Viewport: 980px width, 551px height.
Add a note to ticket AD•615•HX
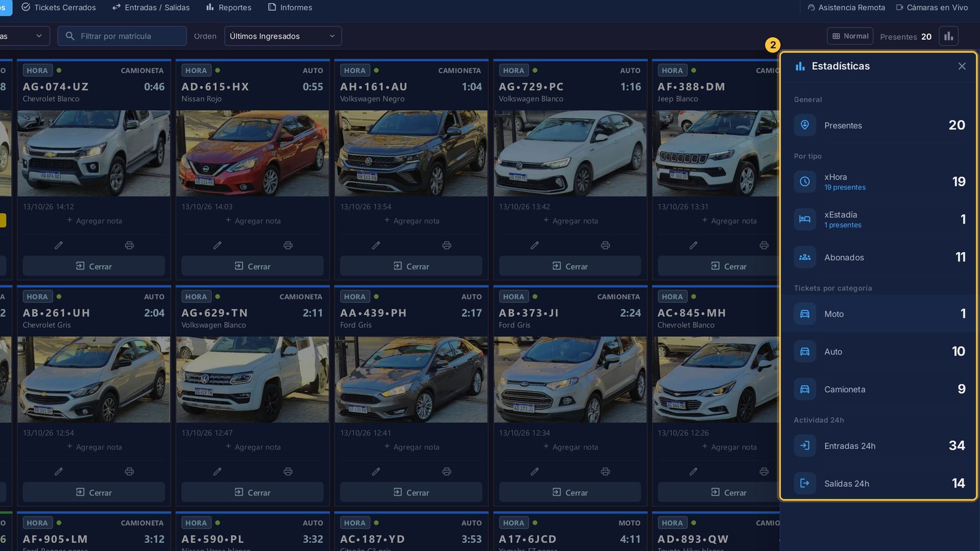tap(253, 220)
